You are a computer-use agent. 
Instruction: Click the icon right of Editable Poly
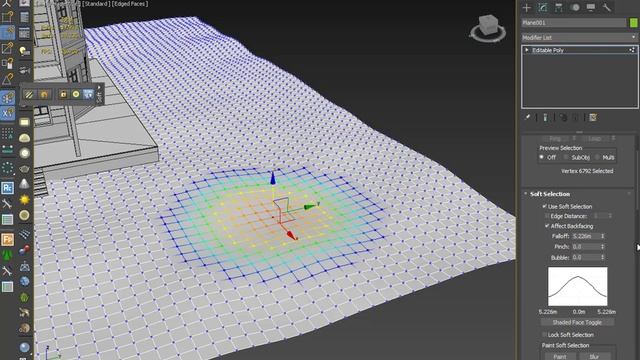(x=632, y=50)
